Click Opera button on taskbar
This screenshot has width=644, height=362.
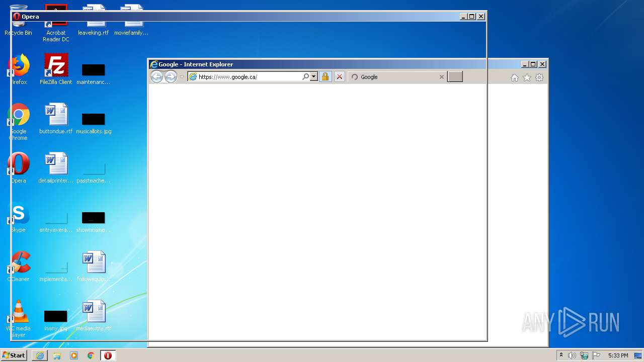[x=108, y=355]
